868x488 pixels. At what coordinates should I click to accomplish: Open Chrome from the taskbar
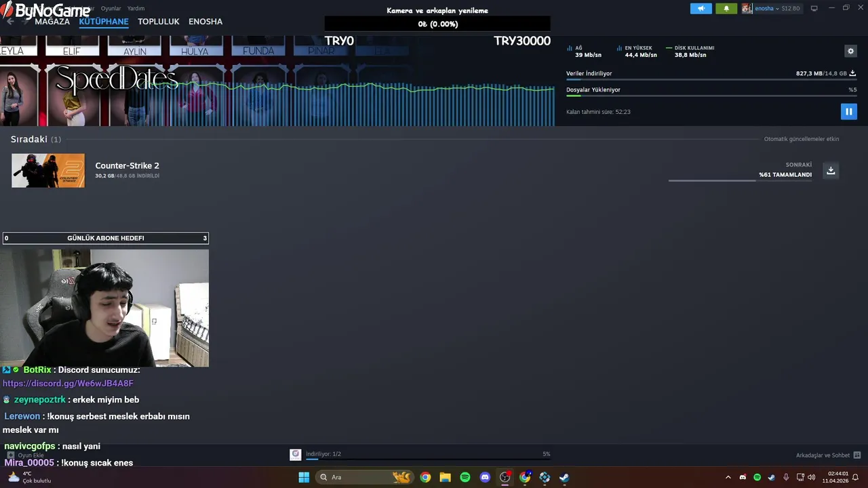pos(425,477)
